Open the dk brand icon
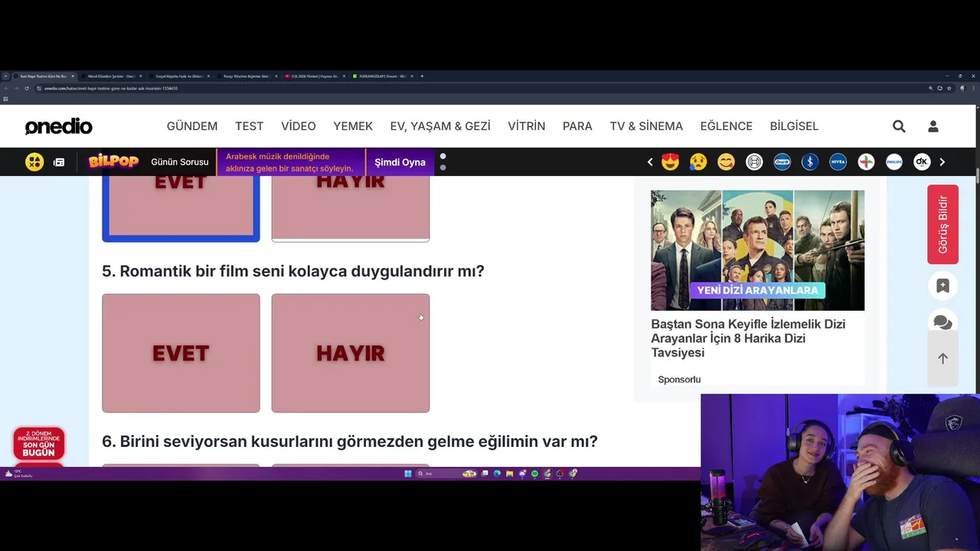Viewport: 980px width, 551px height. pos(922,161)
